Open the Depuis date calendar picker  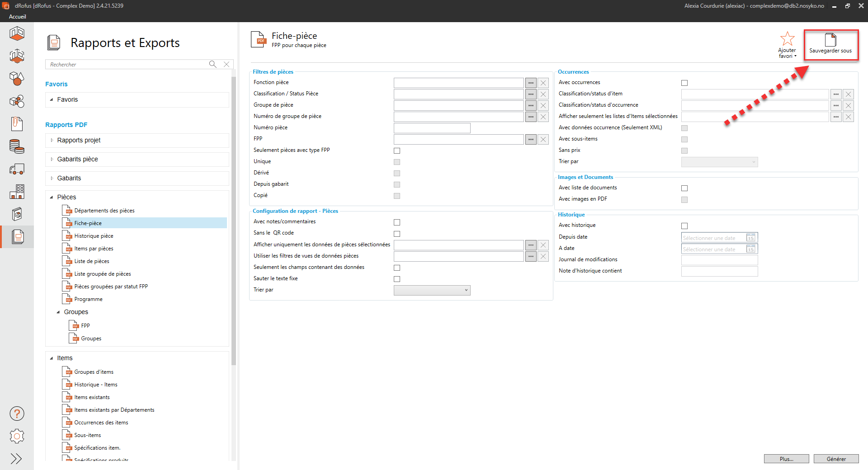coord(750,238)
